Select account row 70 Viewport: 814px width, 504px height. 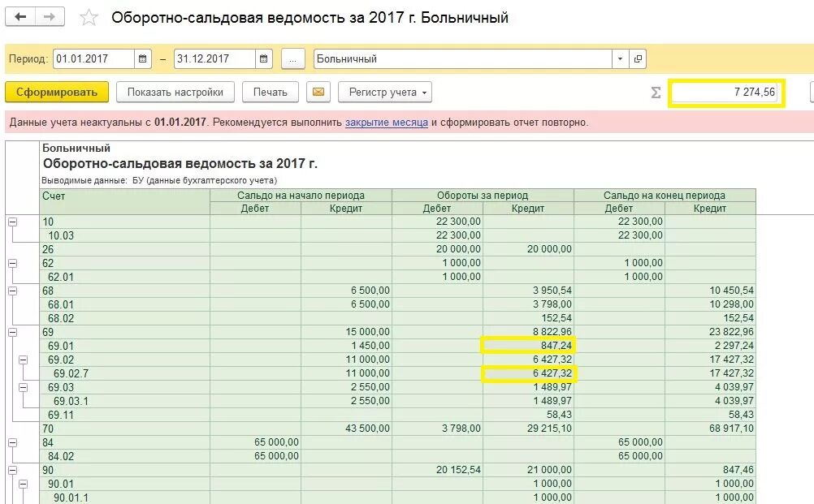(x=397, y=429)
